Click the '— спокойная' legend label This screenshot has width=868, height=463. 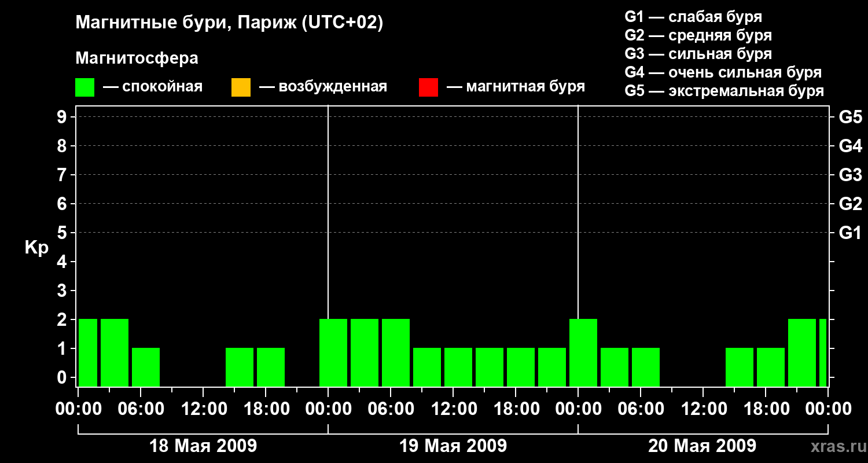coord(153,87)
